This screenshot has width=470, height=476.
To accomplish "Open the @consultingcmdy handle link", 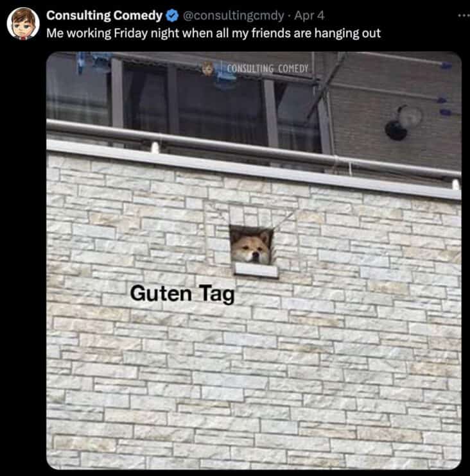I will point(233,15).
